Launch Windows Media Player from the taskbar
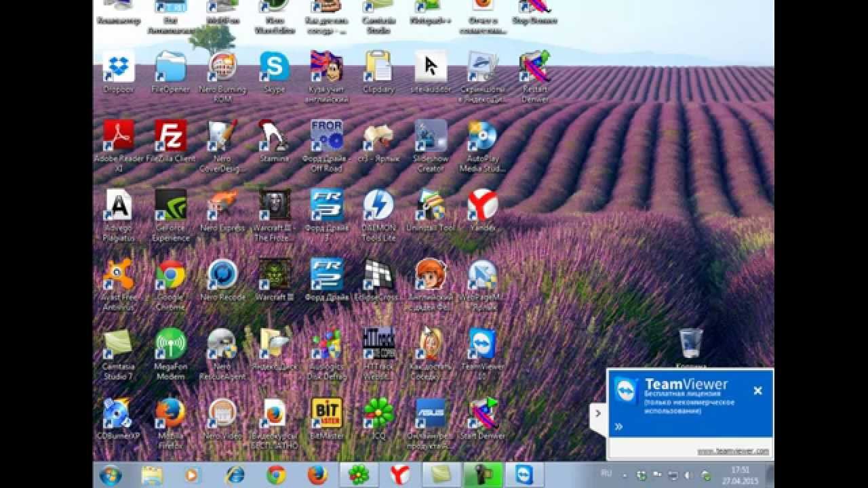The image size is (868, 488). click(193, 475)
